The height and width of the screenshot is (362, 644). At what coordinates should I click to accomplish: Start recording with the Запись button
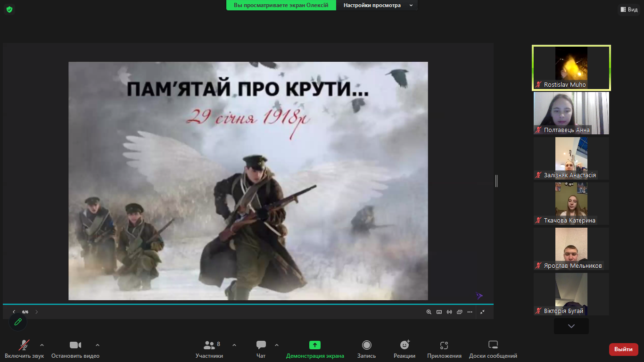pyautogui.click(x=366, y=349)
